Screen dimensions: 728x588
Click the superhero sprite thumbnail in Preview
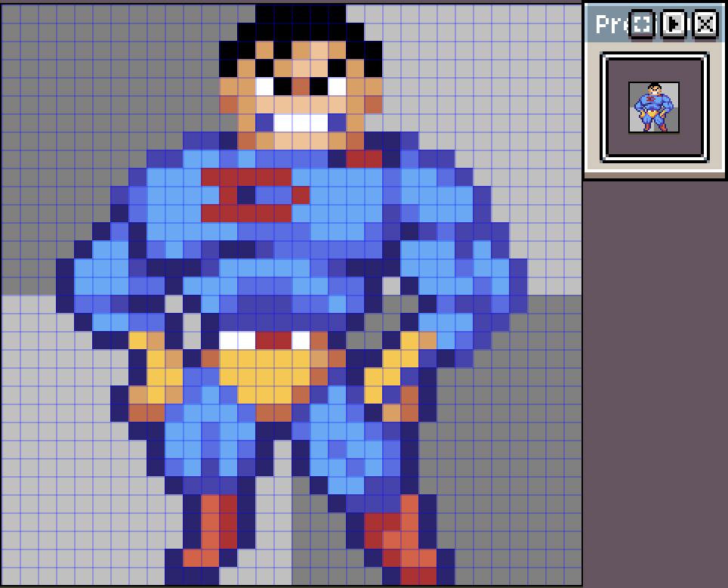(654, 107)
